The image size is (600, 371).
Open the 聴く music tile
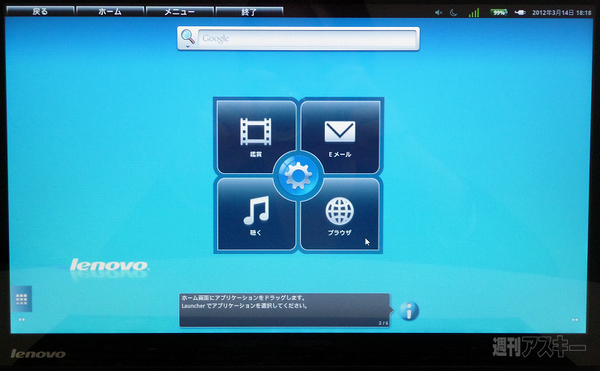[x=256, y=215]
